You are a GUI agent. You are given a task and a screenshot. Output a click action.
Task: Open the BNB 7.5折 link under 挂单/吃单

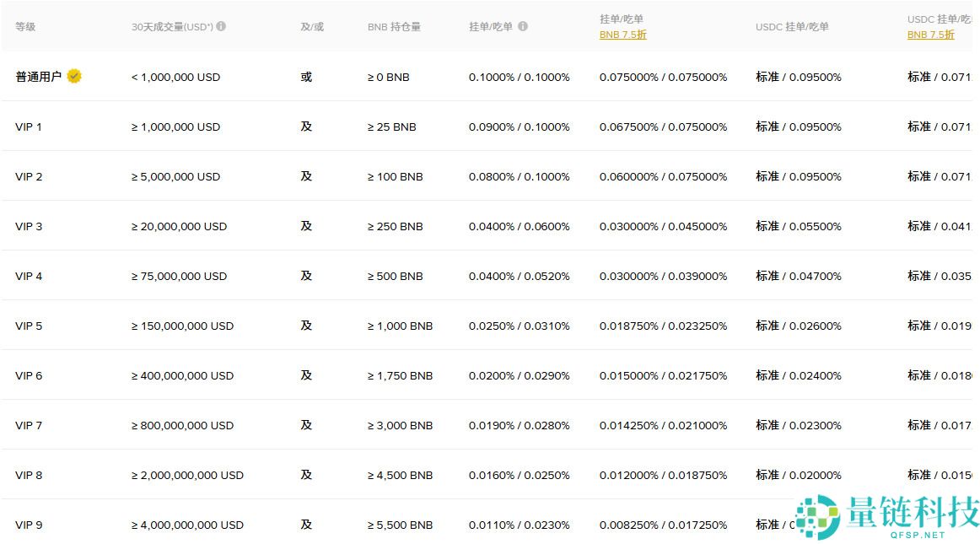[x=622, y=35]
